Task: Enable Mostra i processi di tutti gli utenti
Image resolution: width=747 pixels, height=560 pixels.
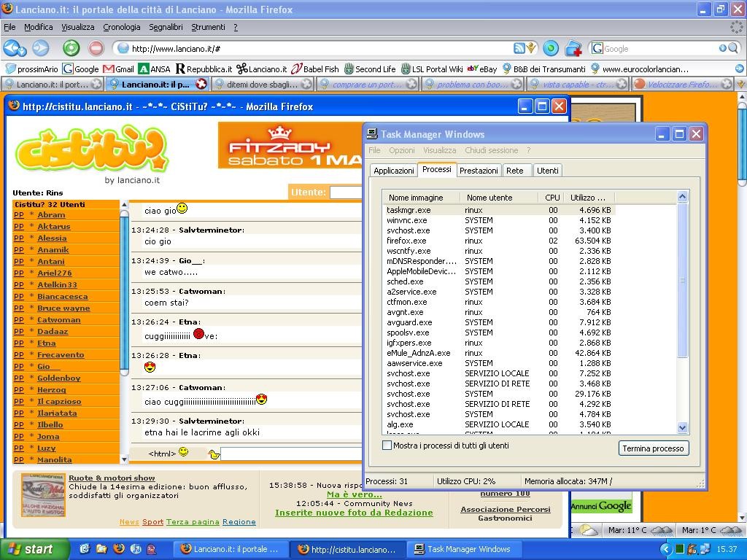Action: [387, 446]
